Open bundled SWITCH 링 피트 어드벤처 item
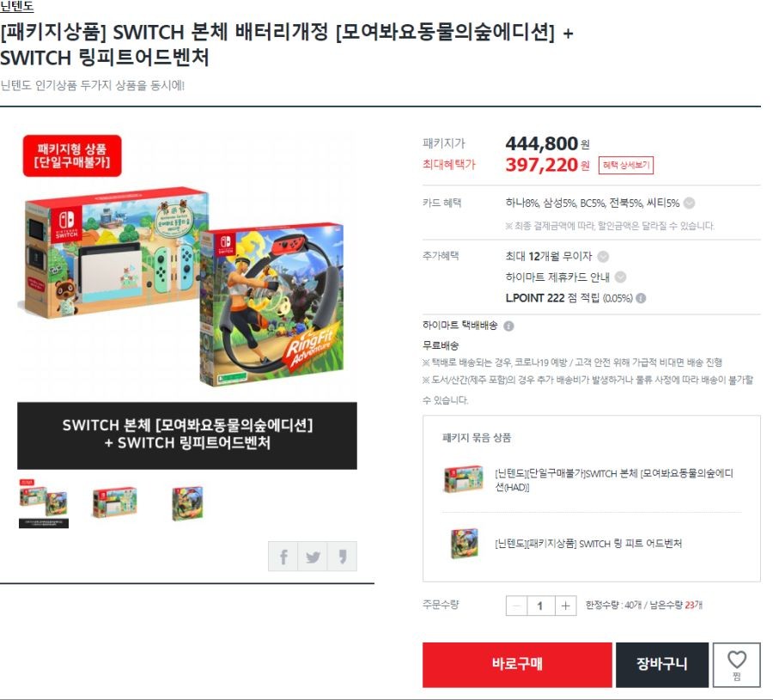The height and width of the screenshot is (700, 773). pyautogui.click(x=588, y=543)
